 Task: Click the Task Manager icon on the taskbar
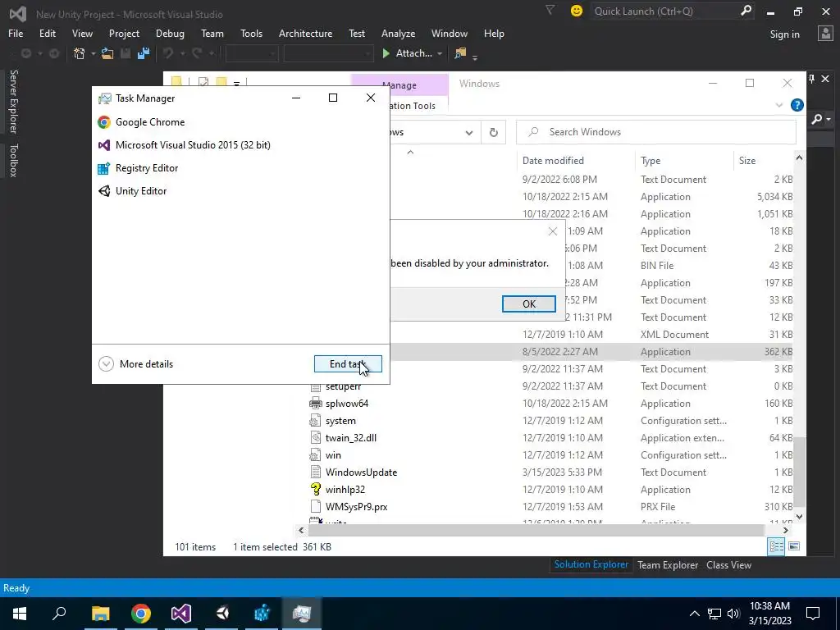[302, 614]
